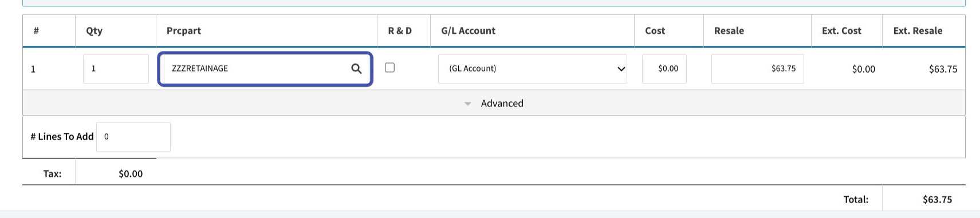Click the Cost column header

655,31
